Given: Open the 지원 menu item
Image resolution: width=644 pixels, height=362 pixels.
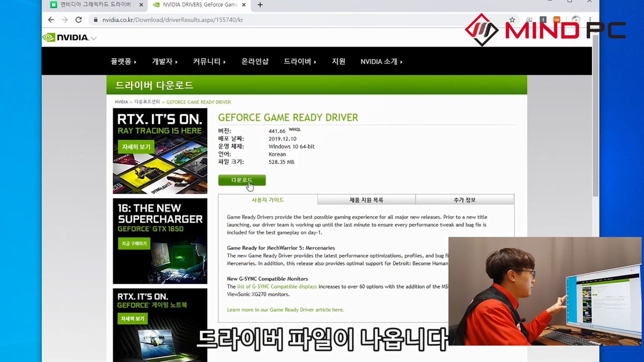Looking at the screenshot, I should [338, 62].
